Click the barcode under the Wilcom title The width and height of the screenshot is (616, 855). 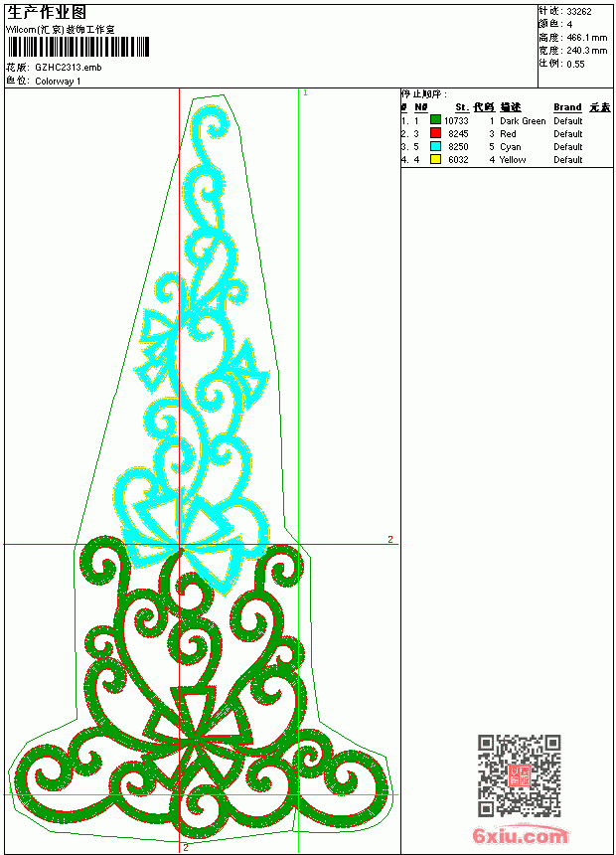[x=77, y=47]
